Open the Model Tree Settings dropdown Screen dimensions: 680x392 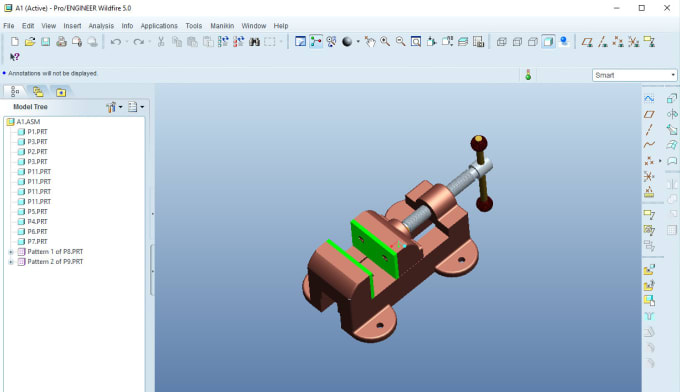136,107
